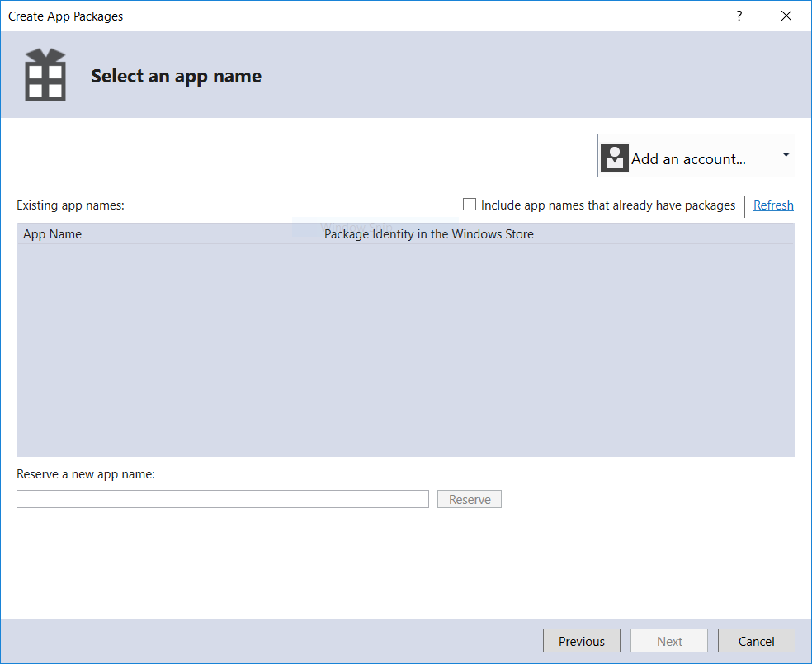Viewport: 812px width, 664px height.
Task: Click the app package gift icon
Action: (45, 74)
